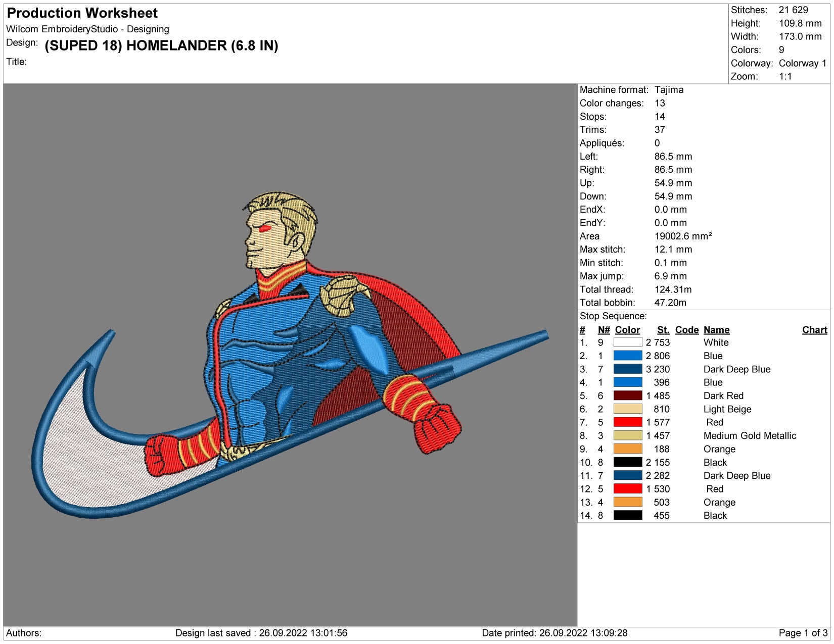
Task: Click the 'Medium Gold Metallic' color name
Action: pos(750,435)
